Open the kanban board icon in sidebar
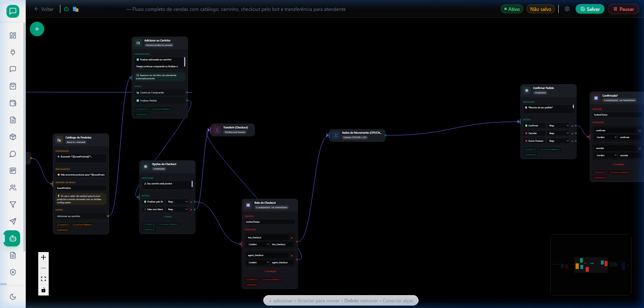Image resolution: width=644 pixels, height=308 pixels. point(13,171)
